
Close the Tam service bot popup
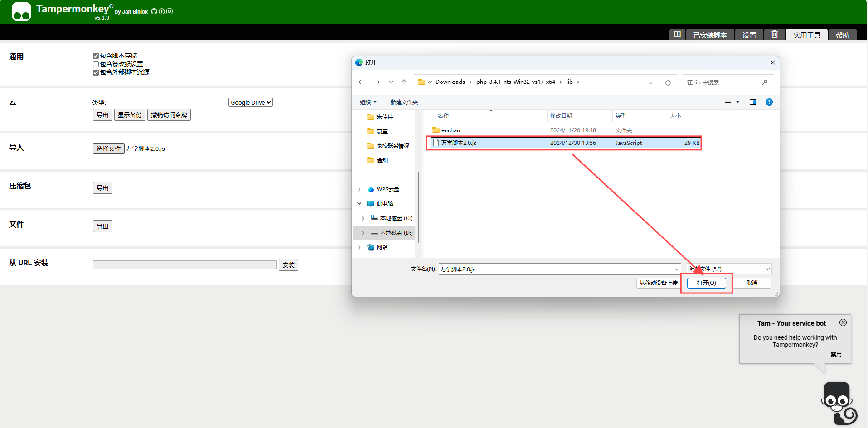pos(843,322)
